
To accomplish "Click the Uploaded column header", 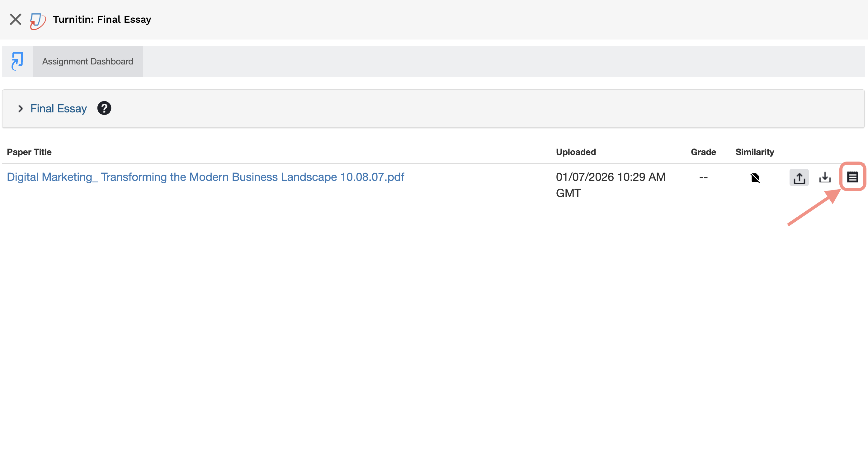I will (x=576, y=152).
